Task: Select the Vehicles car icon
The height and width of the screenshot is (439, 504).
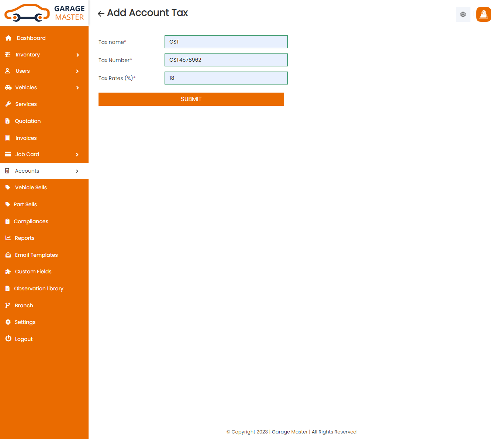Action: 8,87
